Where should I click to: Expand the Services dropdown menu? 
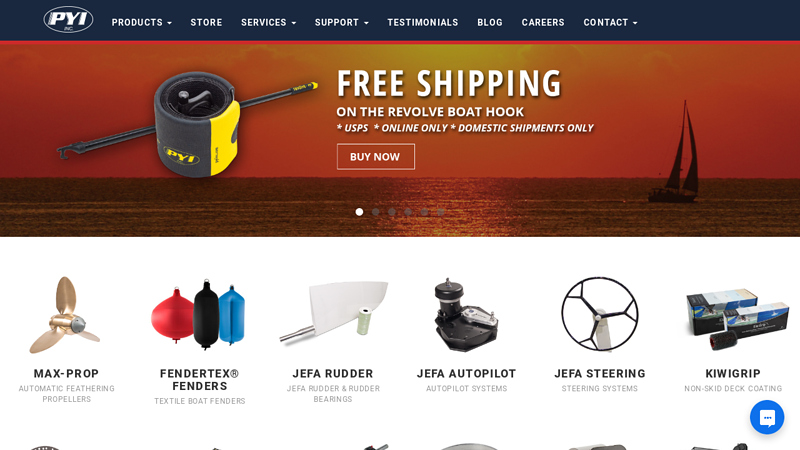268,22
